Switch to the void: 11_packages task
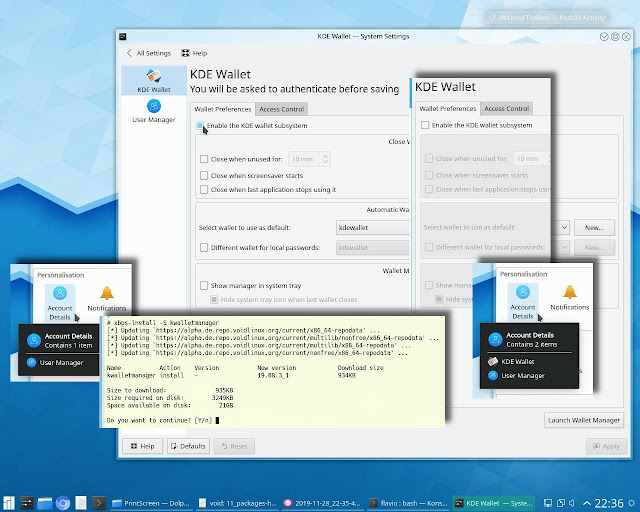Viewport: 640px width, 512px height. pyautogui.click(x=237, y=503)
